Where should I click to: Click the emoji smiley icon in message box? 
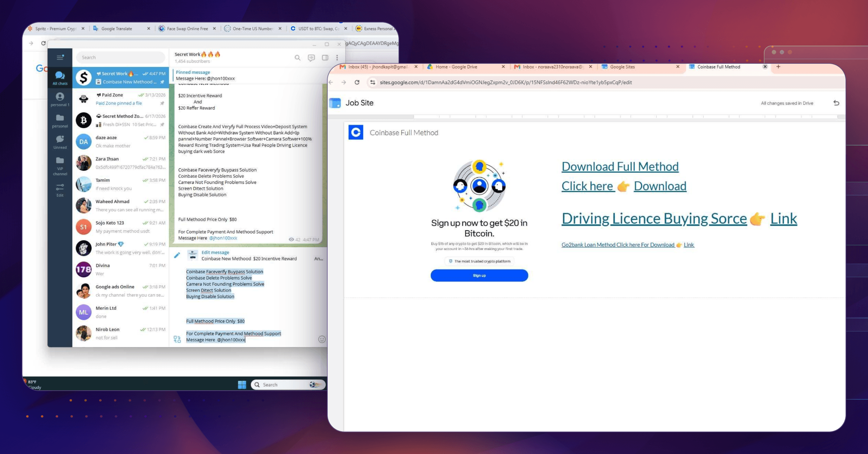coord(322,339)
